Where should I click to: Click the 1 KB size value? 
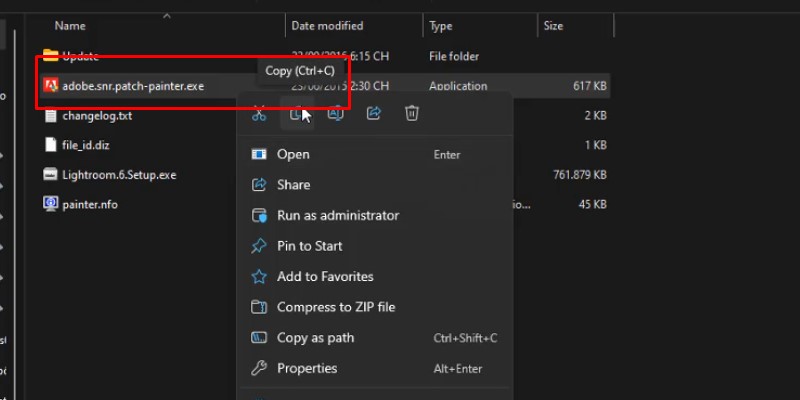coord(596,145)
